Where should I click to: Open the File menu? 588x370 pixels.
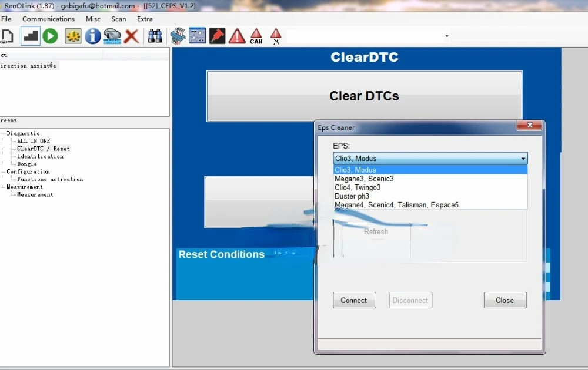tap(6, 19)
